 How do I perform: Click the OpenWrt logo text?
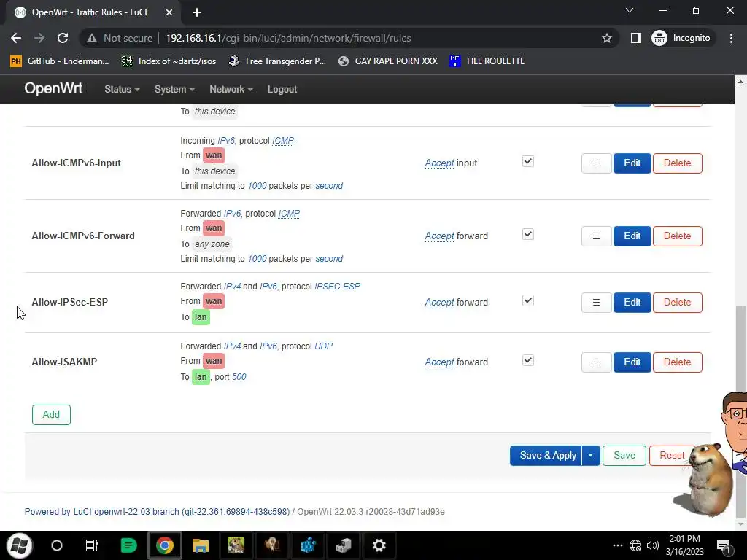(53, 88)
